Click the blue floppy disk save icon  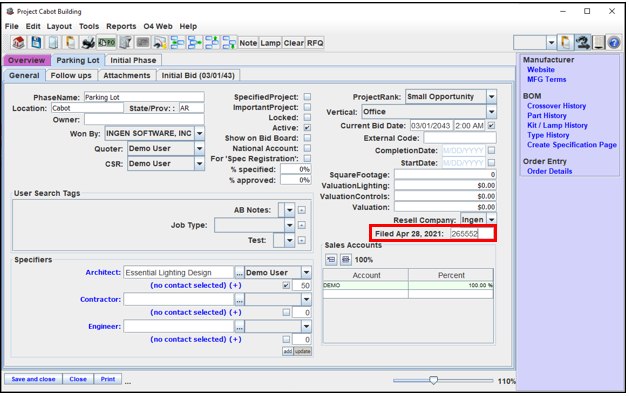(36, 43)
